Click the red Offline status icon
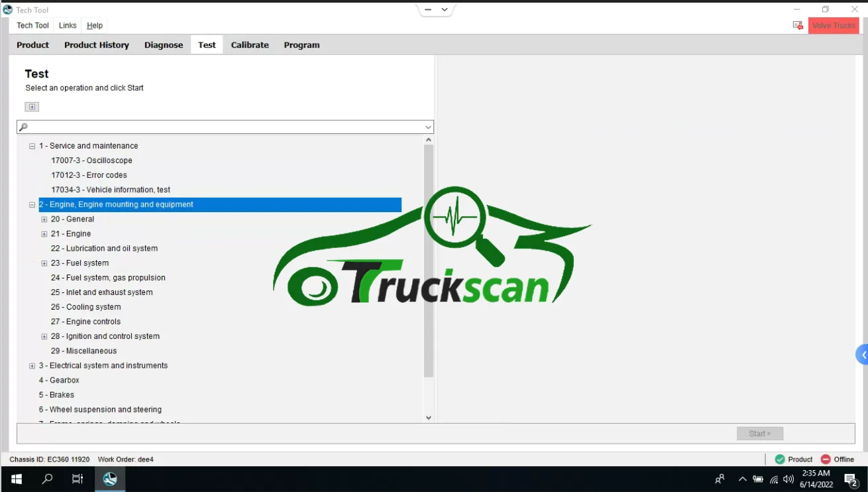This screenshot has height=492, width=868. (x=826, y=460)
